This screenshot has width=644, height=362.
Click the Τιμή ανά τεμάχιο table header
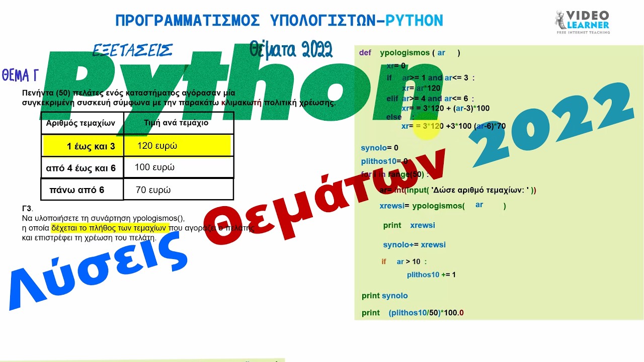[x=176, y=123]
